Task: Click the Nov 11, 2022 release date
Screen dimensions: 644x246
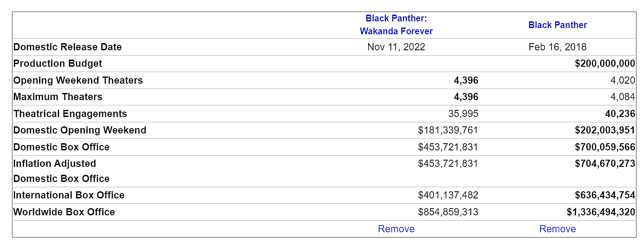Action: pyautogui.click(x=396, y=47)
